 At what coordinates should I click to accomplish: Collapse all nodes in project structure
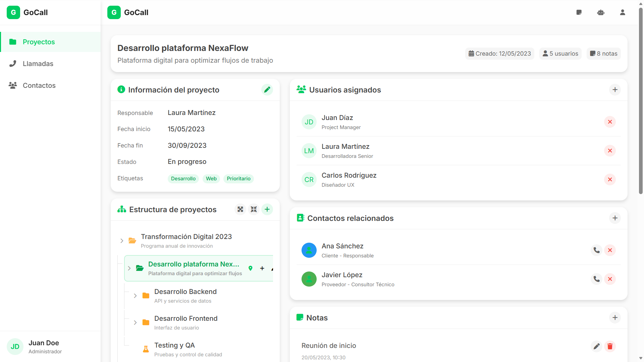254,209
